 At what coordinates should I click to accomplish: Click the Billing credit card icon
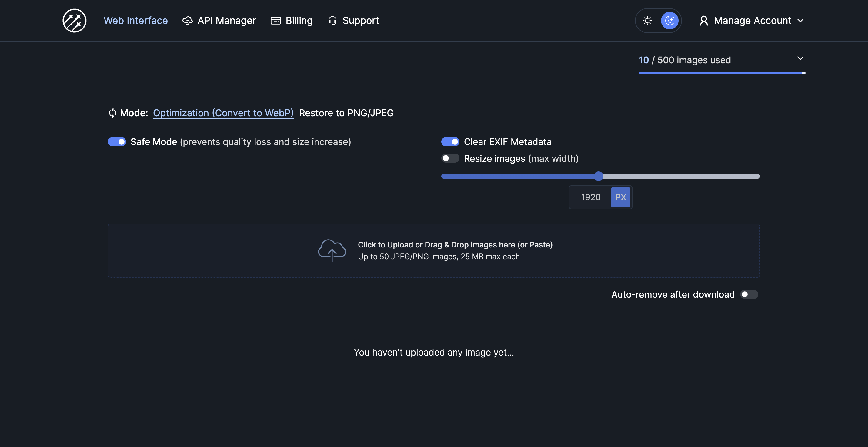tap(275, 21)
